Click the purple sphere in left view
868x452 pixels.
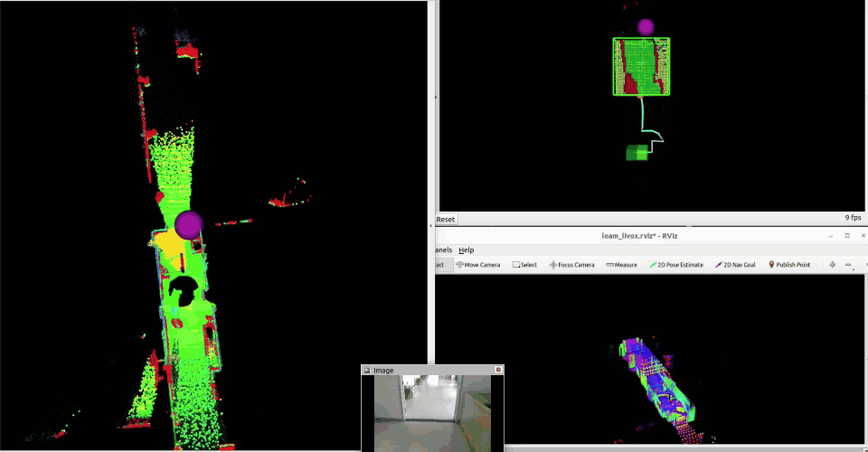(188, 224)
